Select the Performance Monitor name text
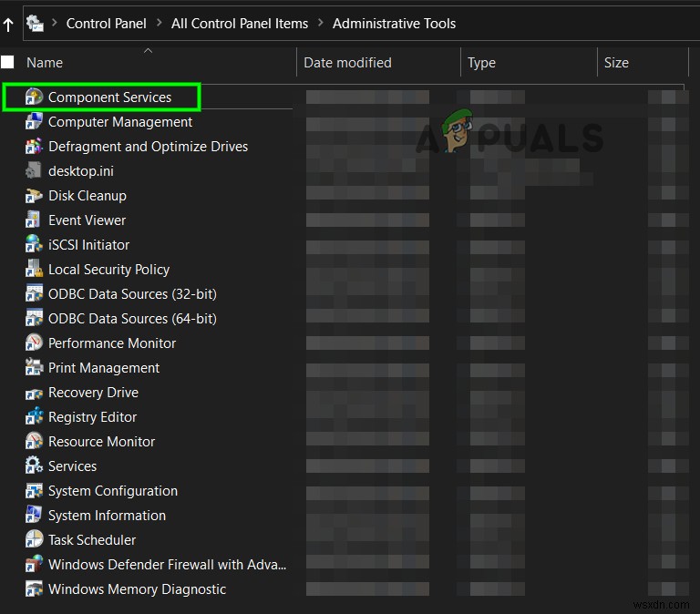 112,343
